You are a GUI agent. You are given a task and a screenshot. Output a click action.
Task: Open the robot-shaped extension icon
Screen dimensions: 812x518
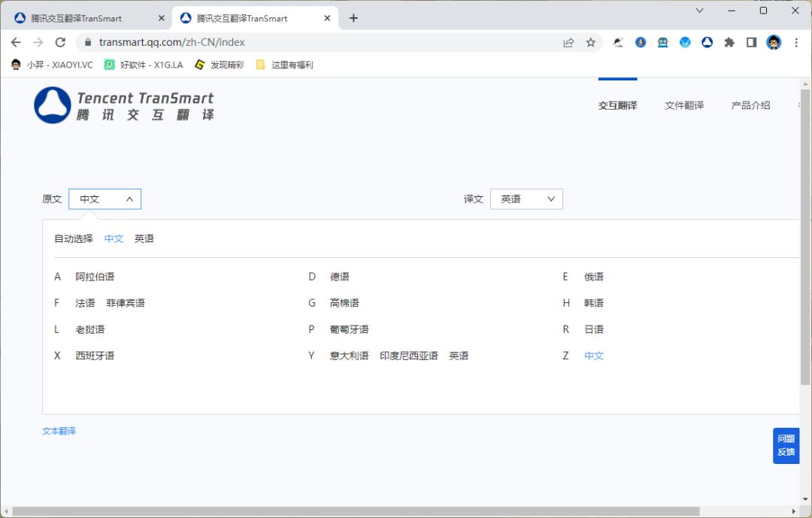(662, 42)
